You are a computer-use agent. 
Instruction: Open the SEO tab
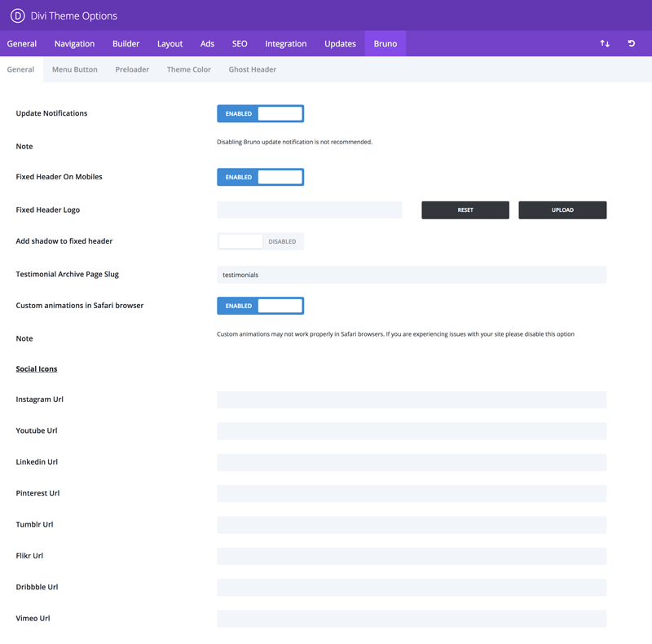[240, 44]
